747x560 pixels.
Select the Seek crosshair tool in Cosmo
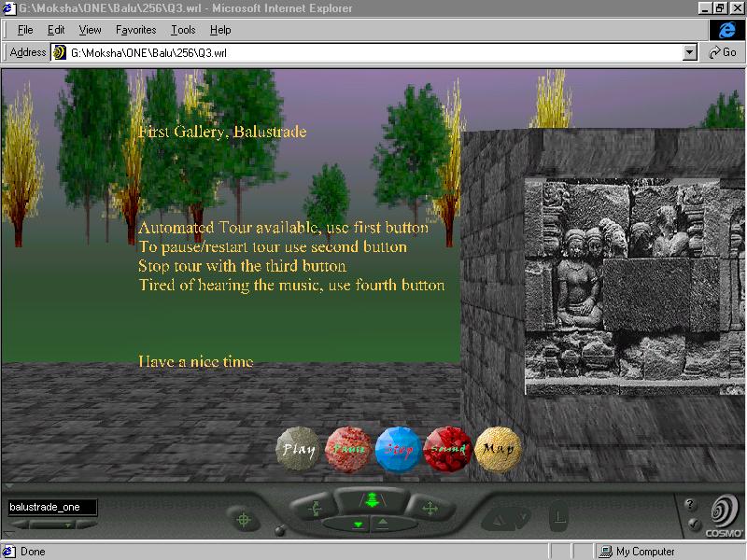[244, 518]
